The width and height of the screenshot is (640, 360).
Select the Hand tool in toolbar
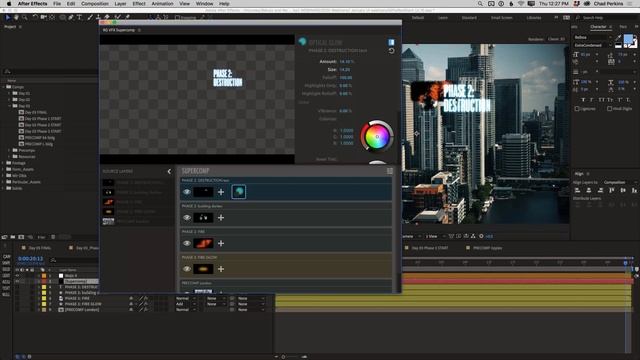tap(16, 17)
